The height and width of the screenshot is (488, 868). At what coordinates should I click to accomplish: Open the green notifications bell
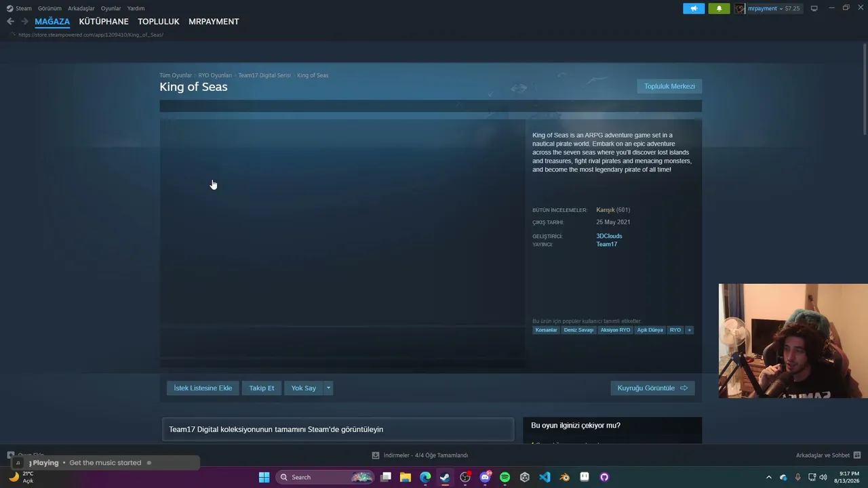(719, 9)
